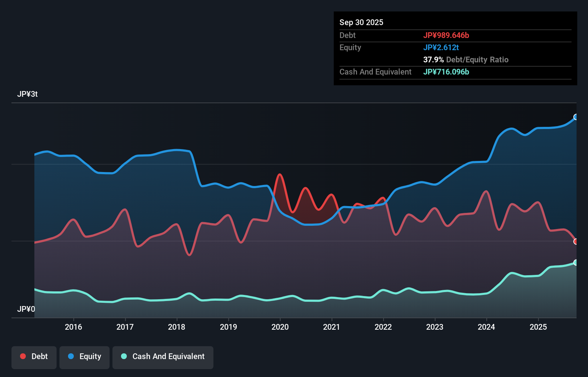Click the 2022 x-axis label
The width and height of the screenshot is (588, 377).
tap(383, 327)
